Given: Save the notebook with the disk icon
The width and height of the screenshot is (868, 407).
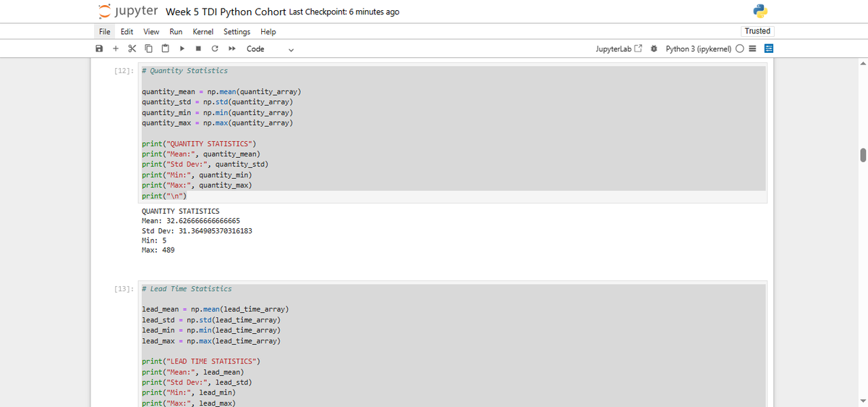Looking at the screenshot, I should click(99, 49).
